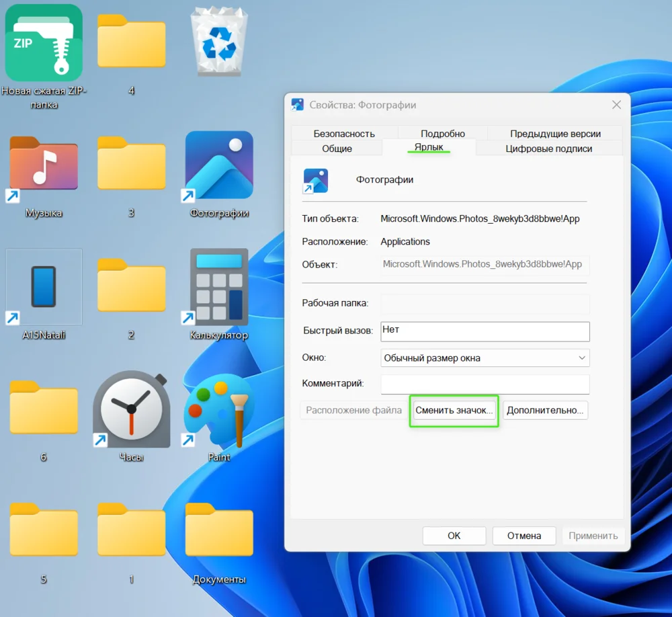Open the Подробно tab
This screenshot has height=617, width=672.
click(x=443, y=133)
